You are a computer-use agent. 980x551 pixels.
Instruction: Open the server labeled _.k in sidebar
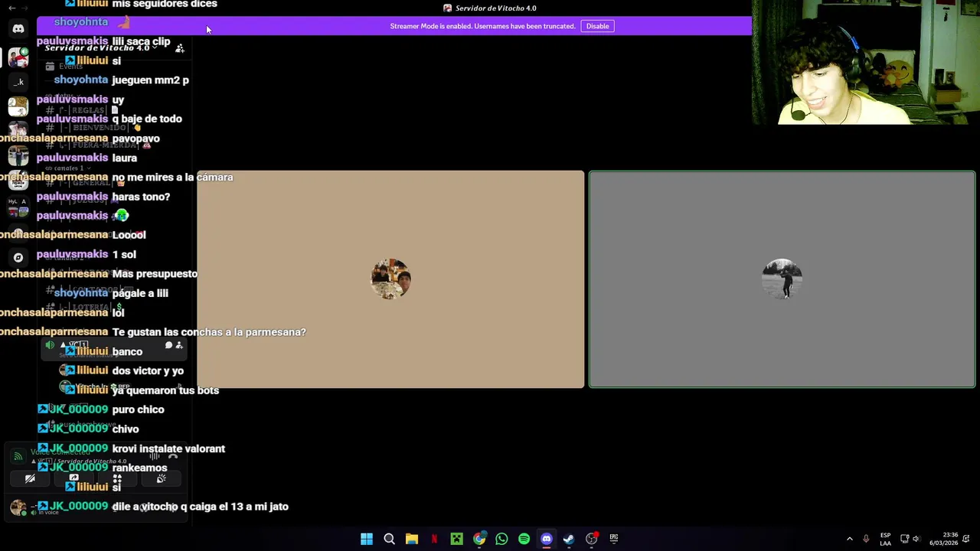18,82
